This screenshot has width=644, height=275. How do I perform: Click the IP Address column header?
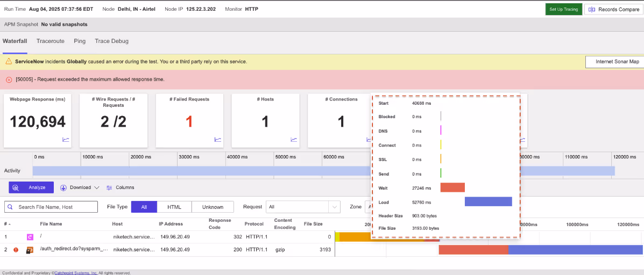tap(171, 224)
